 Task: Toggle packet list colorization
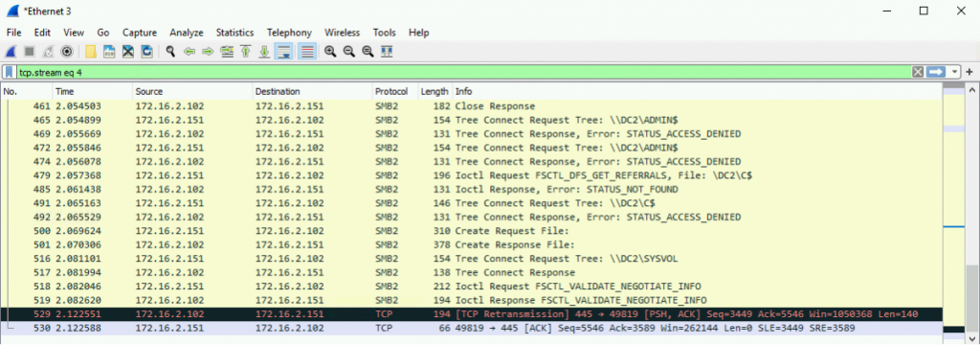(x=306, y=52)
